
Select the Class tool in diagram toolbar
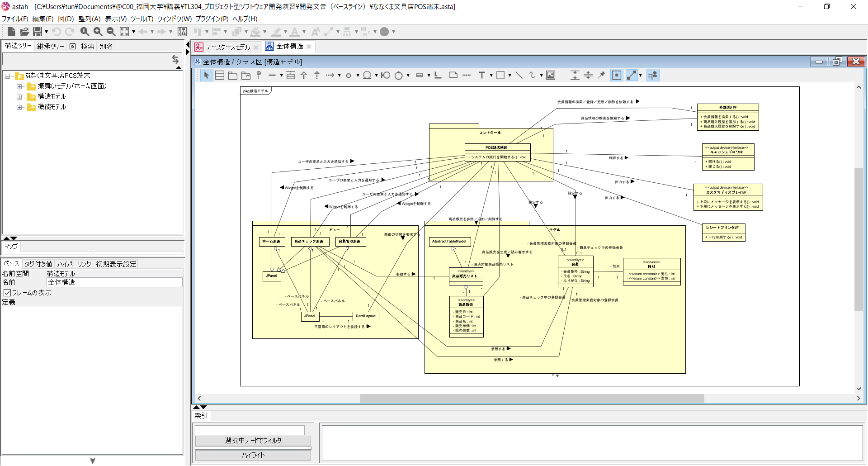coord(220,75)
